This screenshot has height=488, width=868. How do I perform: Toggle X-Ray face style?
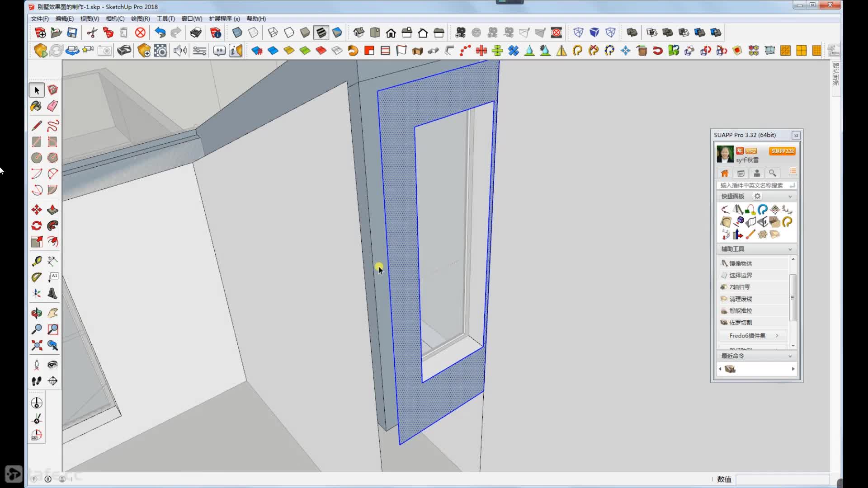pyautogui.click(x=237, y=33)
